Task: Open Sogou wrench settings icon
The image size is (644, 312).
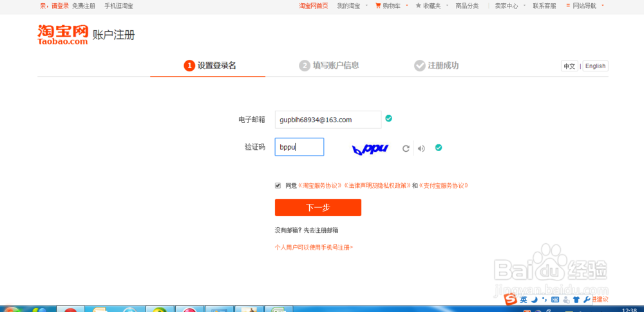Action: click(x=587, y=300)
